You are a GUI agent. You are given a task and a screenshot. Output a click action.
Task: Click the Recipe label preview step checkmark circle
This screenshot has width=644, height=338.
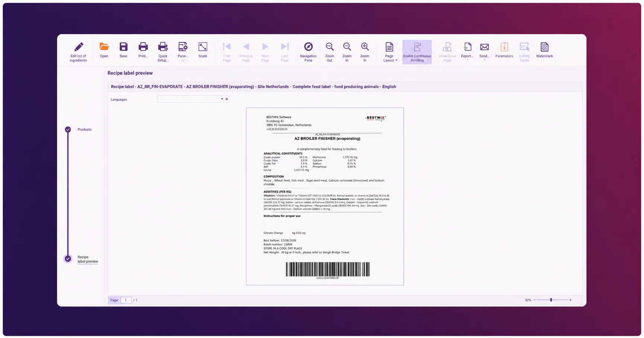pos(68,259)
